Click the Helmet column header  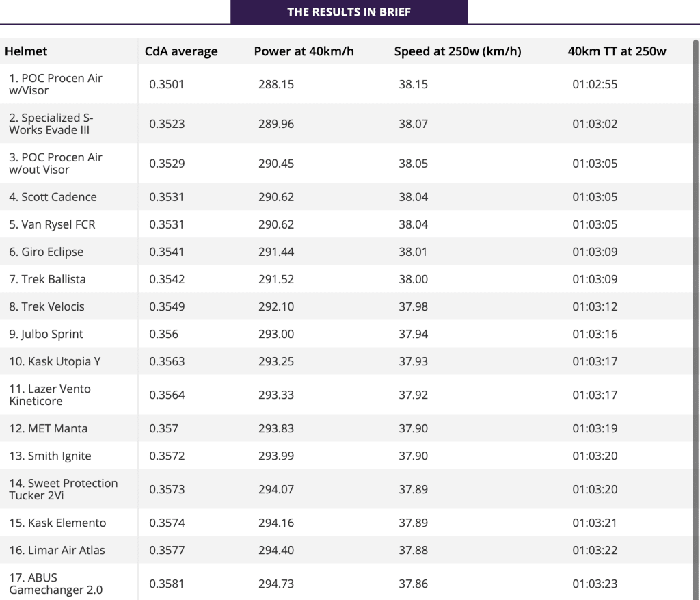coord(26,51)
